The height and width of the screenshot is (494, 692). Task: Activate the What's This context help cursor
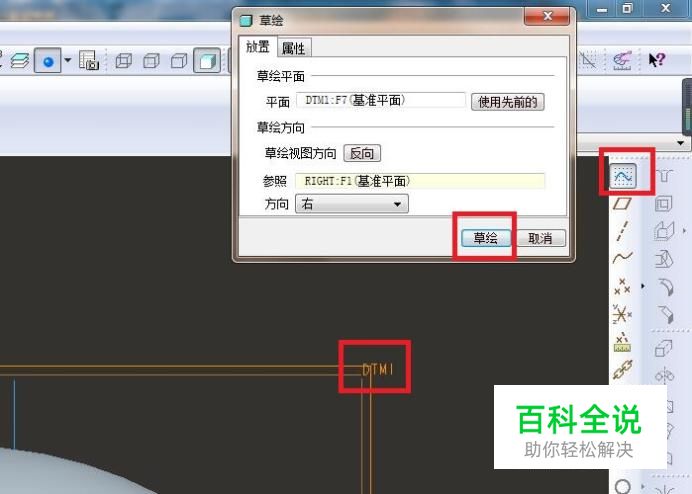(656, 60)
